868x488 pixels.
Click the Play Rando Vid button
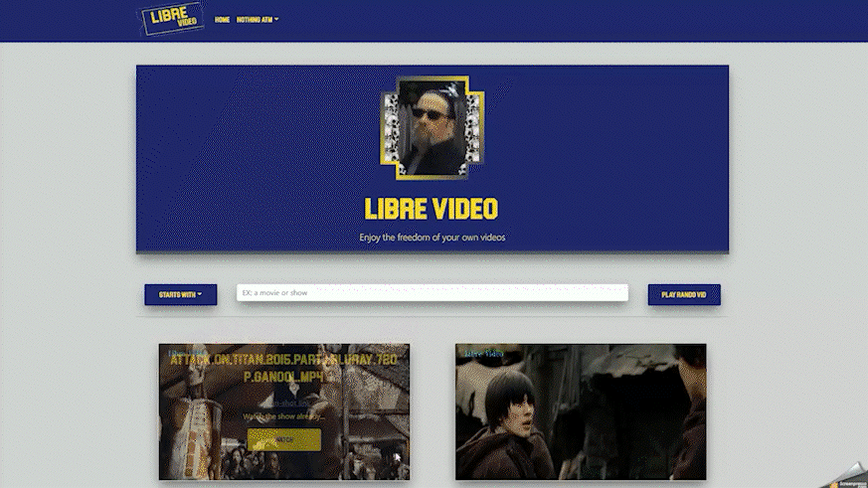(x=684, y=295)
